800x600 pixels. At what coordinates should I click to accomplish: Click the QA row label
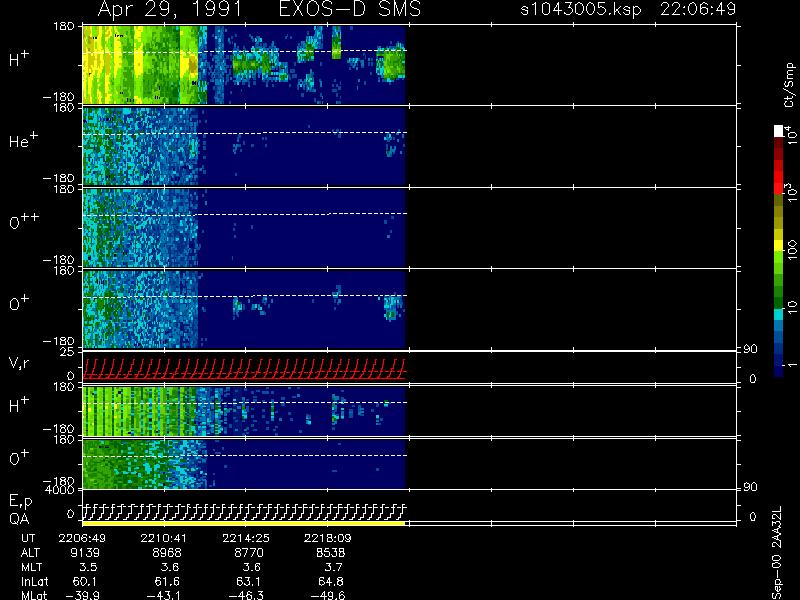point(19,519)
